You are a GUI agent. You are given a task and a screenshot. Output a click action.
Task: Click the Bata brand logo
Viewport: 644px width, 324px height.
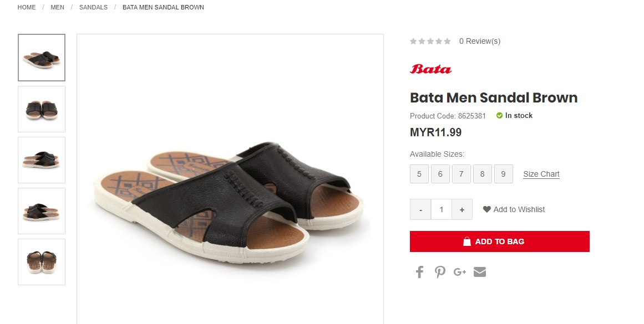430,69
